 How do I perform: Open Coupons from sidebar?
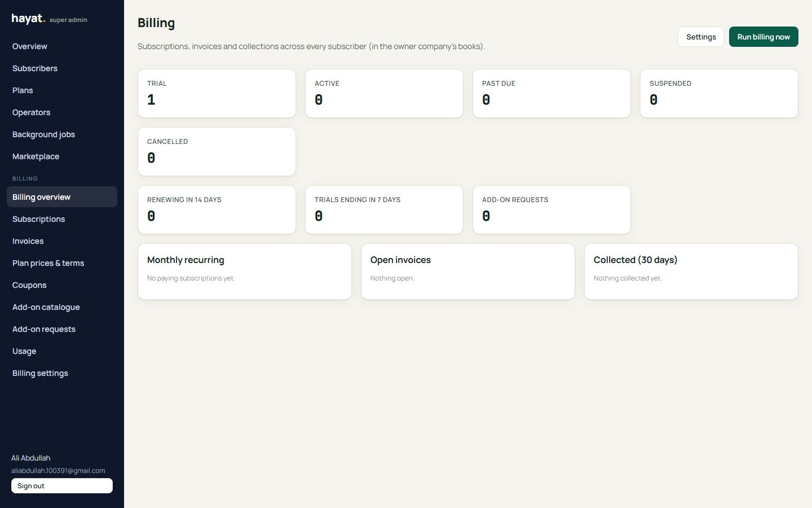pyautogui.click(x=62, y=285)
